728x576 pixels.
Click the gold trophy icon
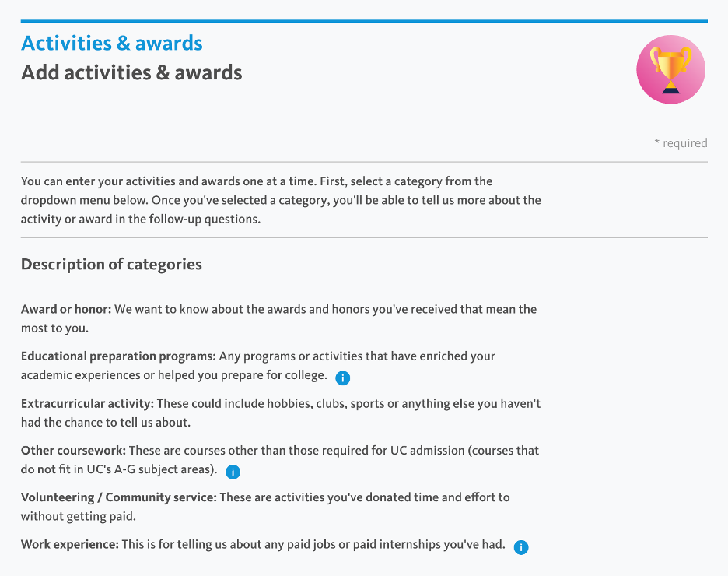coord(670,70)
